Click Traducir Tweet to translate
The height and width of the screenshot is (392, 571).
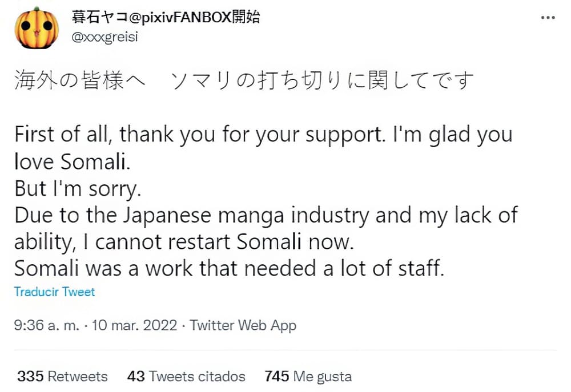click(54, 292)
